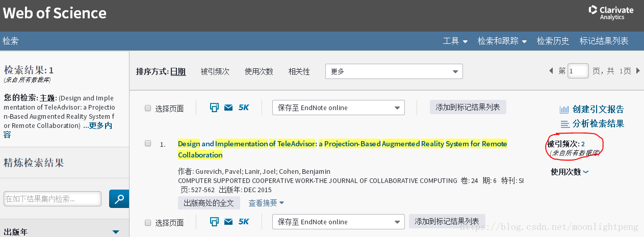Viewport: 644px width, 237px height.
Task: Go to previous page with left arrow
Action: [x=551, y=71]
